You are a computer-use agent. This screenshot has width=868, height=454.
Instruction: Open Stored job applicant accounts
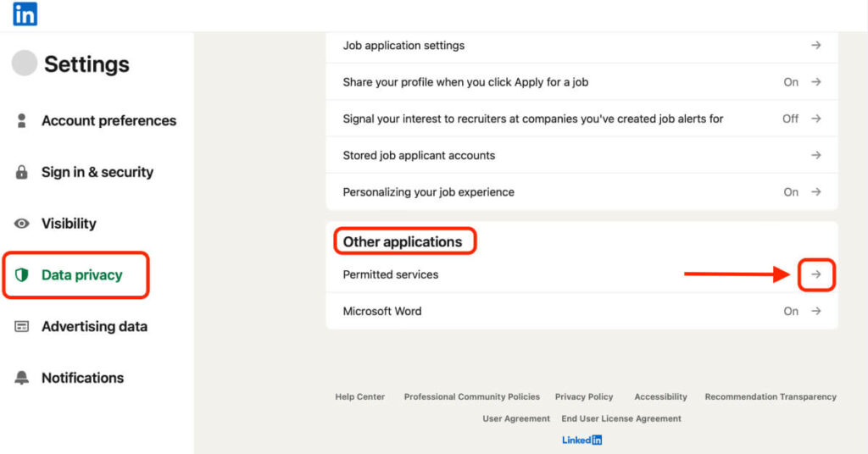pyautogui.click(x=581, y=155)
